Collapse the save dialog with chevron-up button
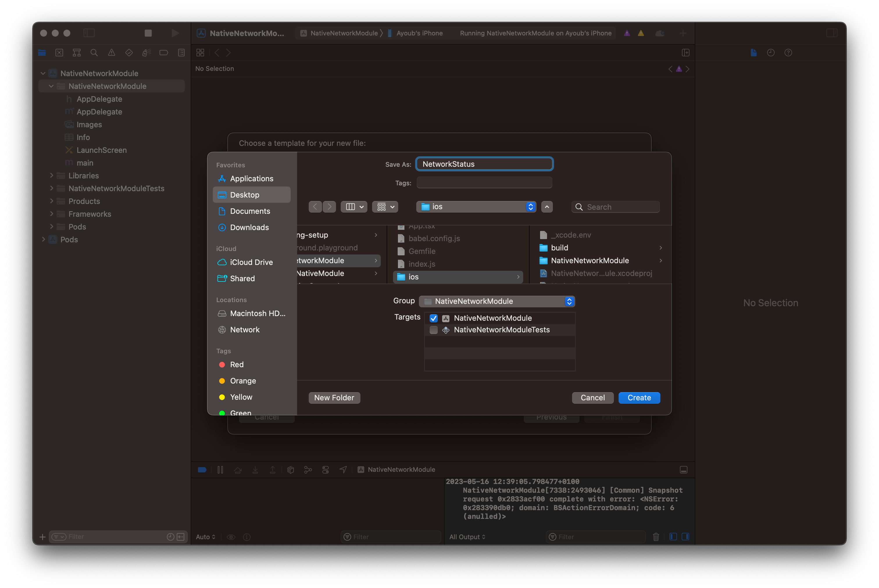Viewport: 879px width, 588px height. click(546, 207)
